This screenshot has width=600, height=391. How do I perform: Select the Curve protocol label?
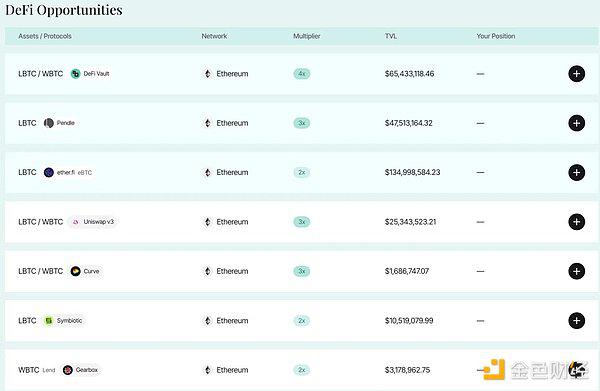click(x=91, y=271)
